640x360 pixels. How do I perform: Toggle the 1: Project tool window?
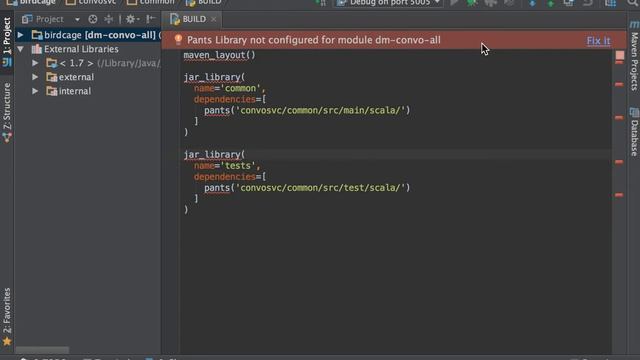click(x=7, y=42)
